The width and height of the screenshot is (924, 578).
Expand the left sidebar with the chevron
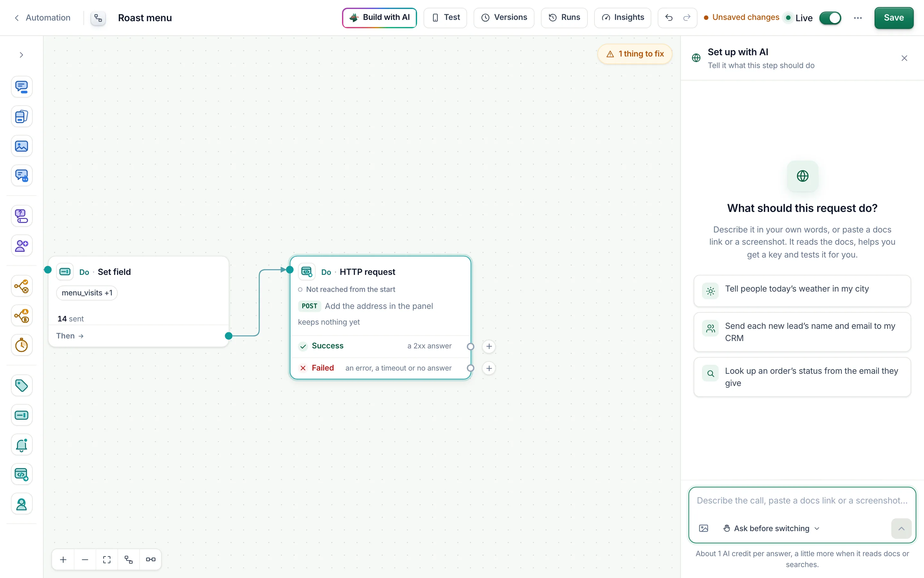(21, 55)
